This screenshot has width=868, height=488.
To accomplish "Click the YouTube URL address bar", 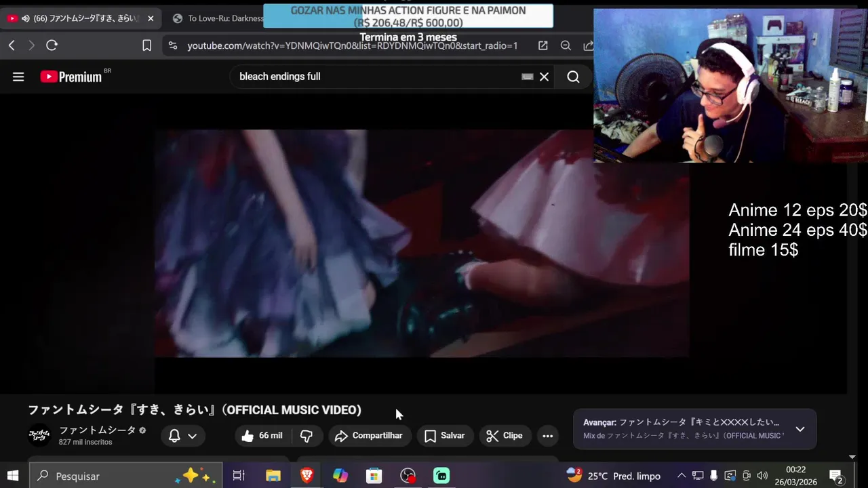I will (353, 45).
